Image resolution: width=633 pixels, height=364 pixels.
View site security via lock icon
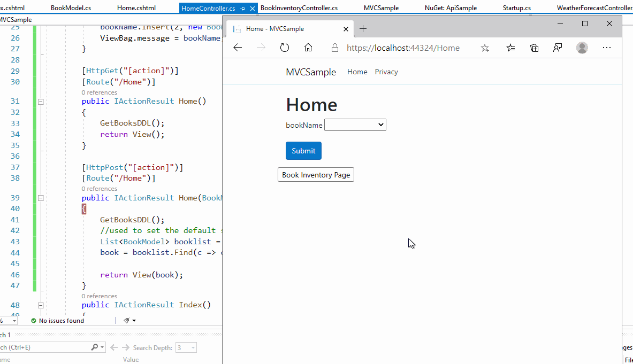pyautogui.click(x=334, y=48)
